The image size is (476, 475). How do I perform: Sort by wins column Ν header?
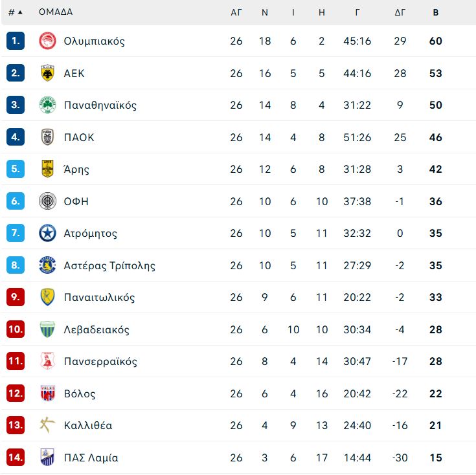click(x=265, y=12)
